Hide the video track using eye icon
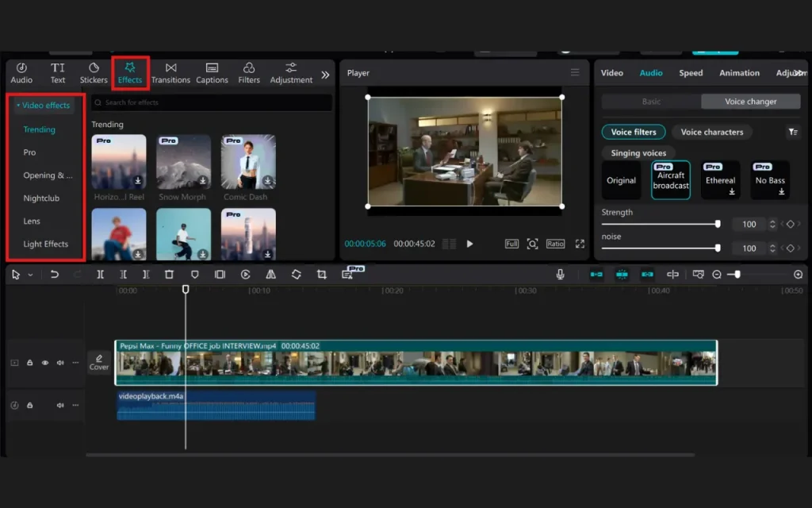This screenshot has width=812, height=508. 45,363
